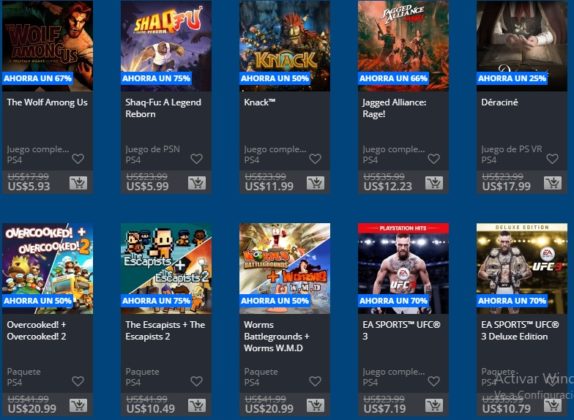This screenshot has width=574, height=420.
Task: Add The Escapists bundle to cart
Action: pyautogui.click(x=197, y=405)
